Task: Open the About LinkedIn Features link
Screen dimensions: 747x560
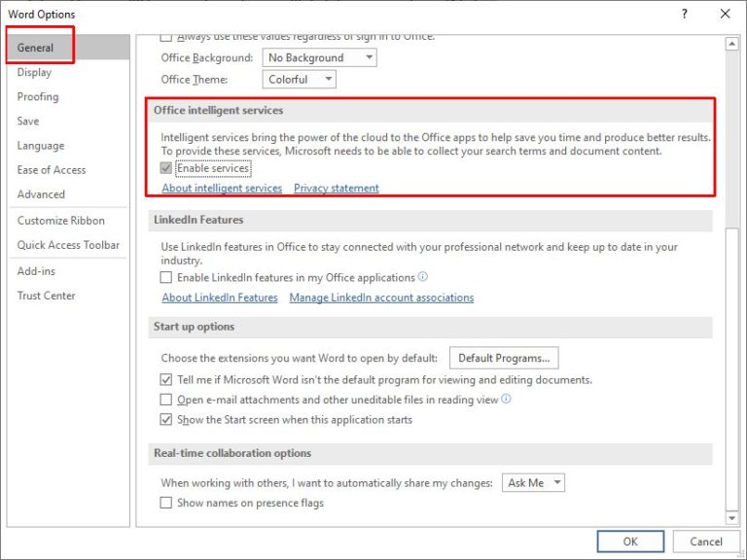Action: click(220, 297)
